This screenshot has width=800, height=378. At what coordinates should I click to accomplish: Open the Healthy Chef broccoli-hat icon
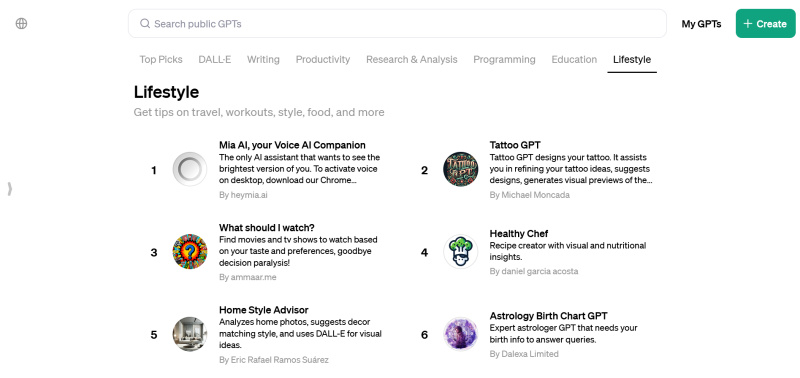[461, 251]
